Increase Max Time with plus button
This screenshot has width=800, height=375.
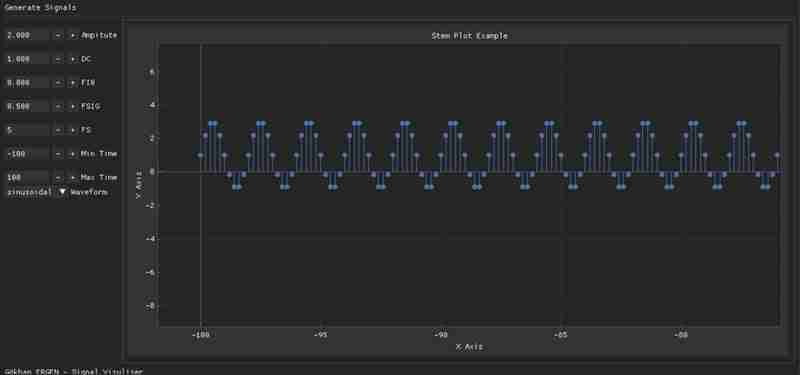coord(72,178)
